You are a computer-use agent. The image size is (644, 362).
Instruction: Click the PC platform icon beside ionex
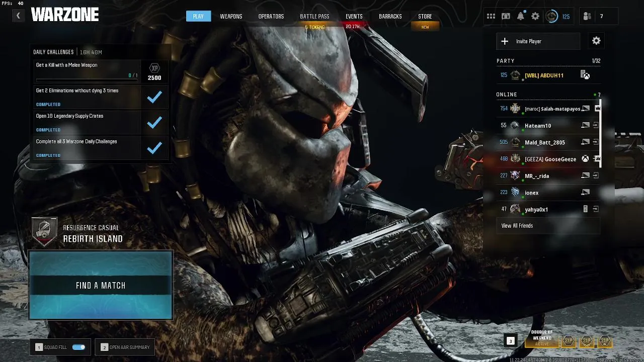tap(585, 193)
